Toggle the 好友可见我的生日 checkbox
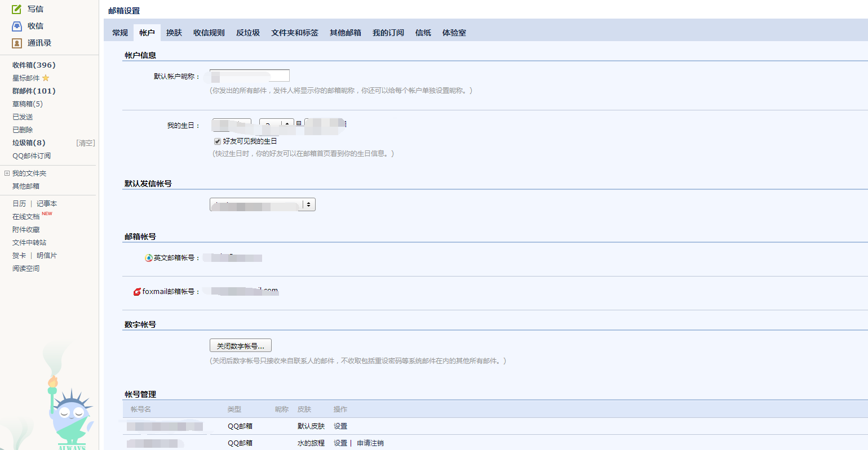This screenshot has height=450, width=868. pos(217,141)
